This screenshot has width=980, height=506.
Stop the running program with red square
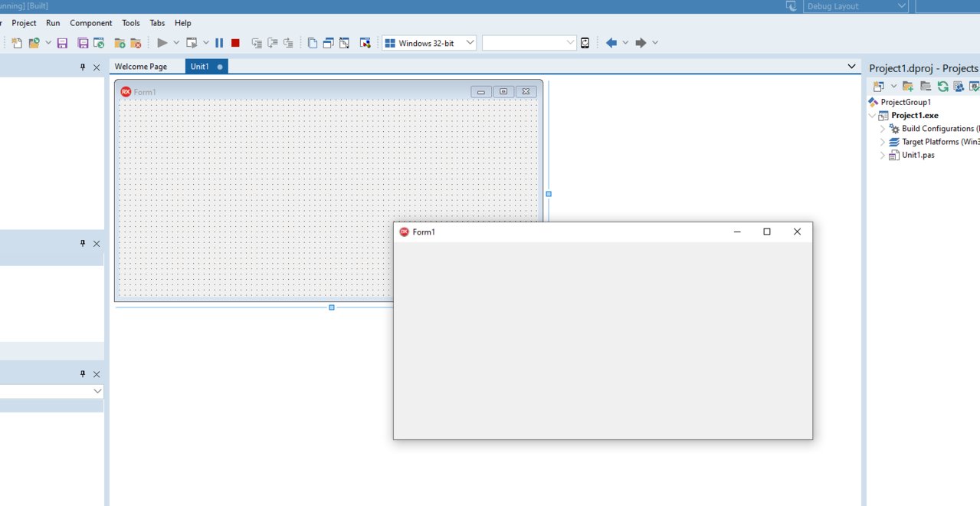point(235,43)
